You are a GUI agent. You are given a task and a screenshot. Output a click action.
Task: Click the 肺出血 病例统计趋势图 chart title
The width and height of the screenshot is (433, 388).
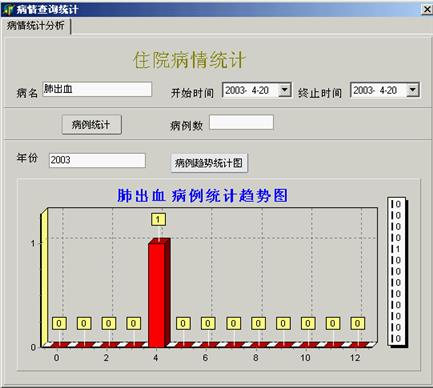pyautogui.click(x=202, y=196)
